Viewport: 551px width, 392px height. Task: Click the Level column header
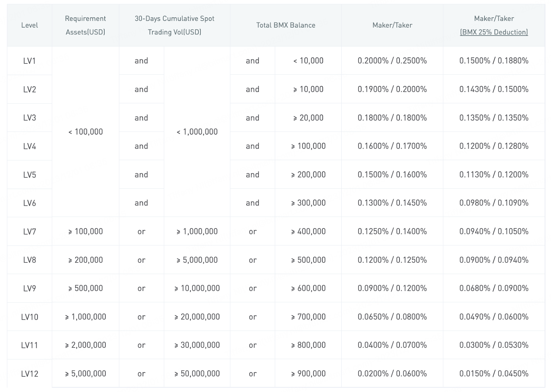click(30, 25)
